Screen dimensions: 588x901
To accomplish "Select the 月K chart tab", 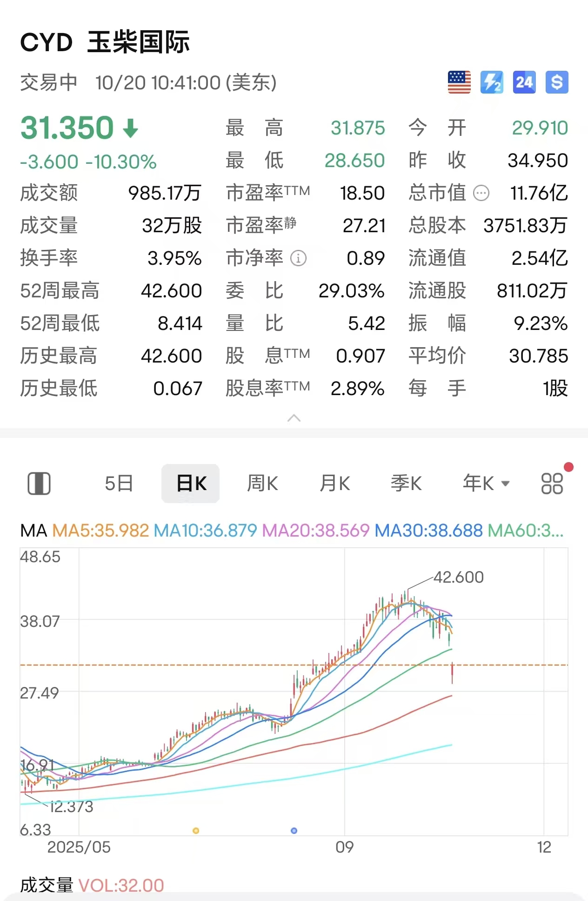I will click(x=334, y=484).
